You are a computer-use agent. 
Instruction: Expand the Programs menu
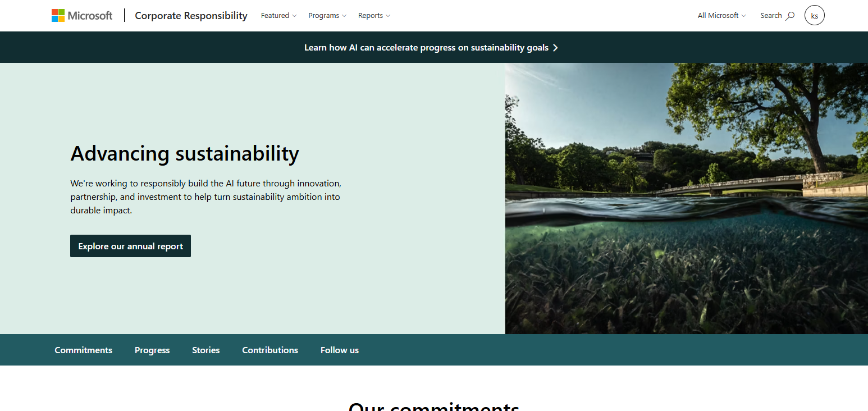click(x=327, y=16)
